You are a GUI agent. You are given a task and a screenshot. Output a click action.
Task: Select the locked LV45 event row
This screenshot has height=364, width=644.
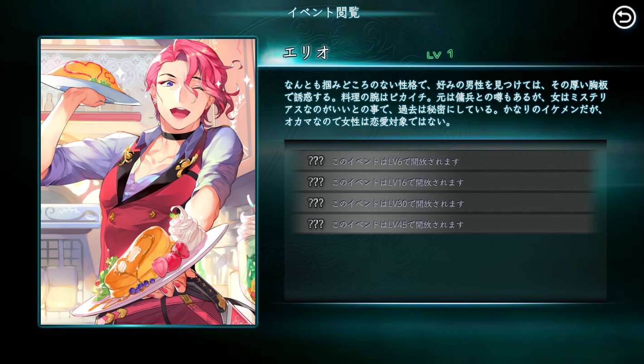[x=445, y=224]
